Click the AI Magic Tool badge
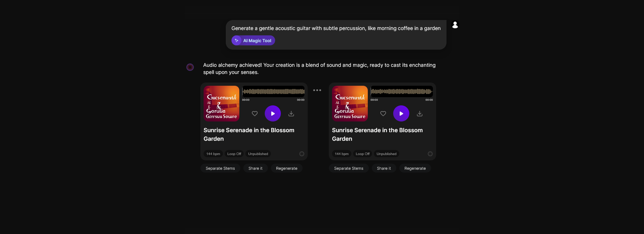This screenshot has width=644, height=234. [x=253, y=40]
